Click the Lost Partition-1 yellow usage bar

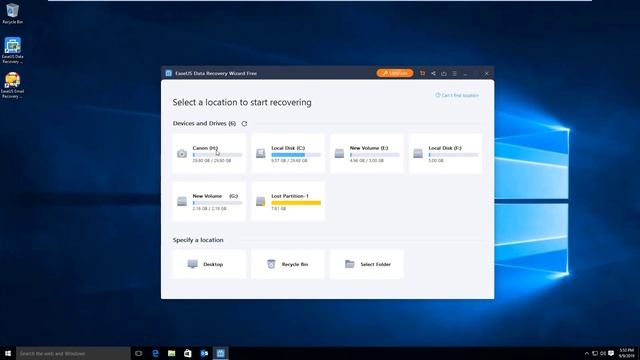point(296,202)
